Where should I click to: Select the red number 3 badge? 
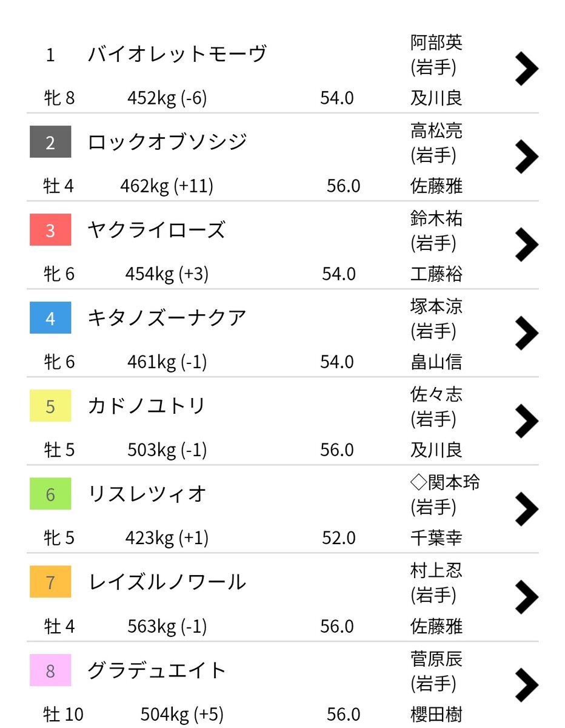pyautogui.click(x=50, y=230)
